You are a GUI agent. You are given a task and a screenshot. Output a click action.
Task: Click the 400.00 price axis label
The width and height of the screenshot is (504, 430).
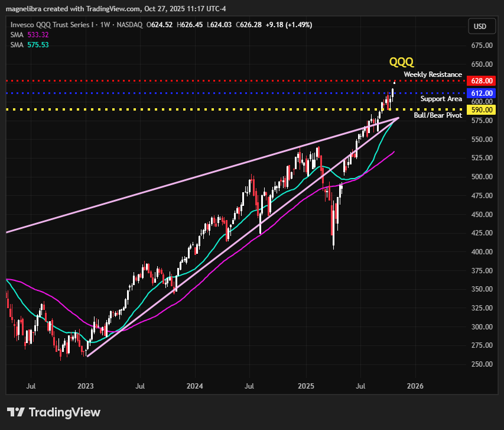coord(482,252)
